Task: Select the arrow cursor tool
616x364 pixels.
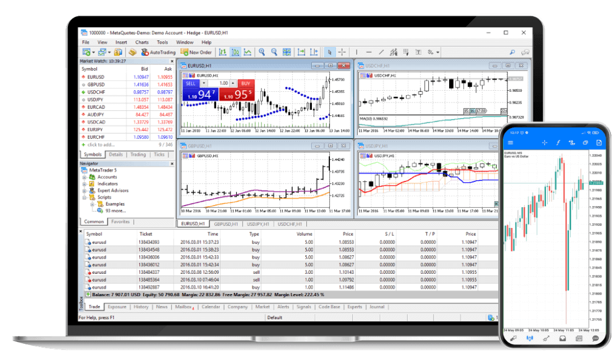Action: click(330, 52)
